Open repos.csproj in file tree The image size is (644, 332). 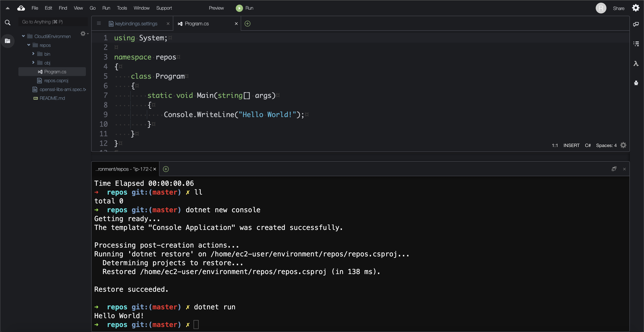click(56, 81)
